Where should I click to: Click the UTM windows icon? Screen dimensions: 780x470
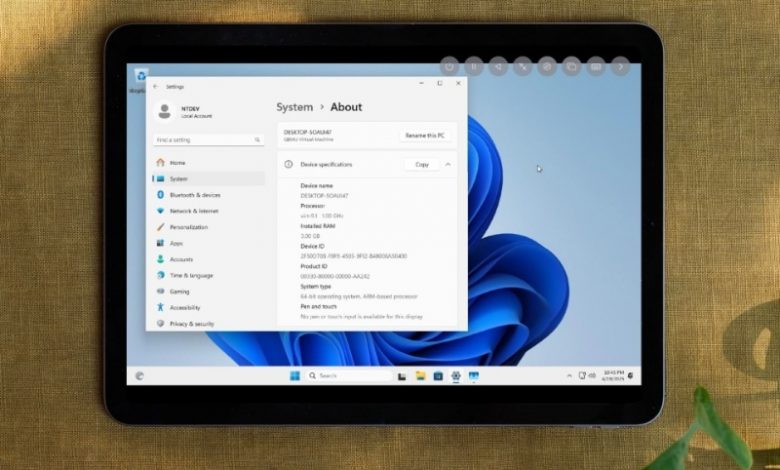571,67
